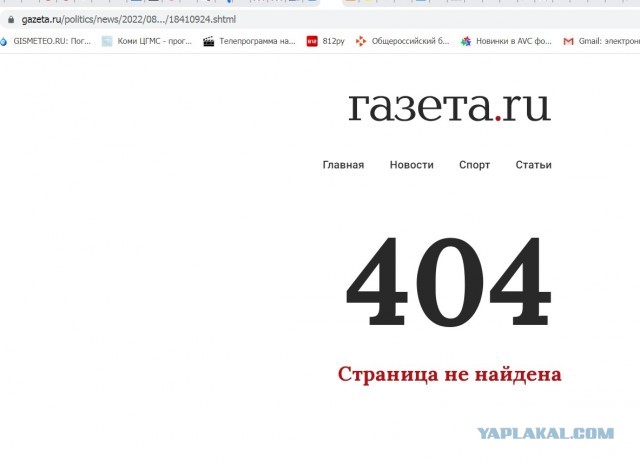
Task: Click the padlock icon in address bar
Action: click(x=11, y=20)
